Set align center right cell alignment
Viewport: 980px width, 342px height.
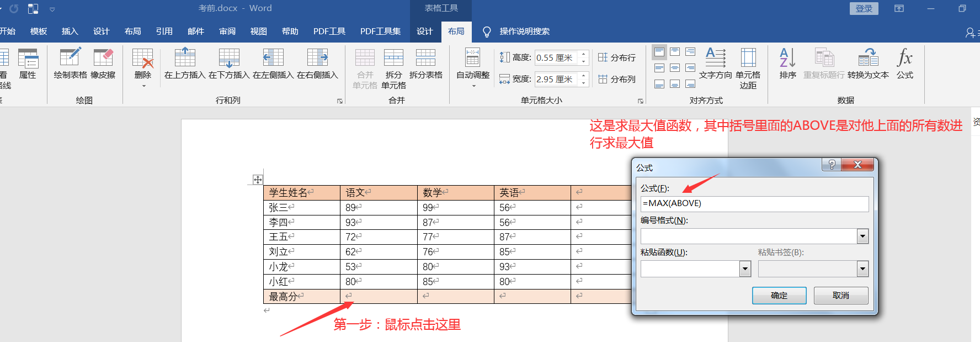(x=690, y=68)
